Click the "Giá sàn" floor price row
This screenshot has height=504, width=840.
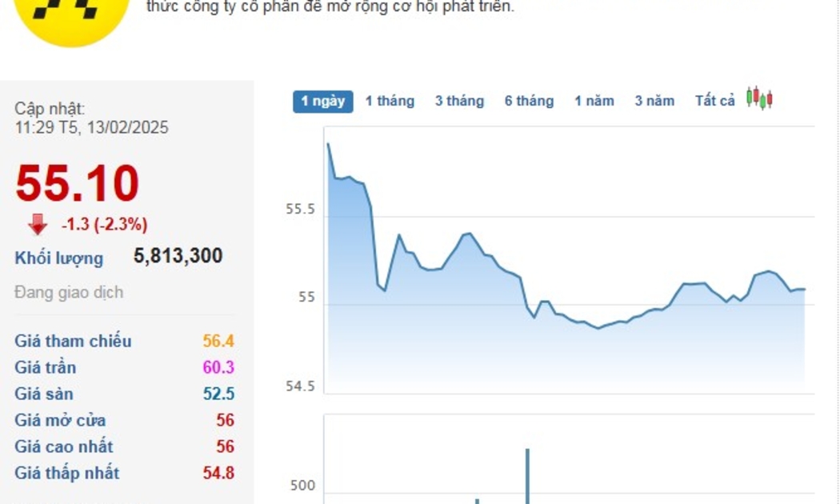[45, 394]
